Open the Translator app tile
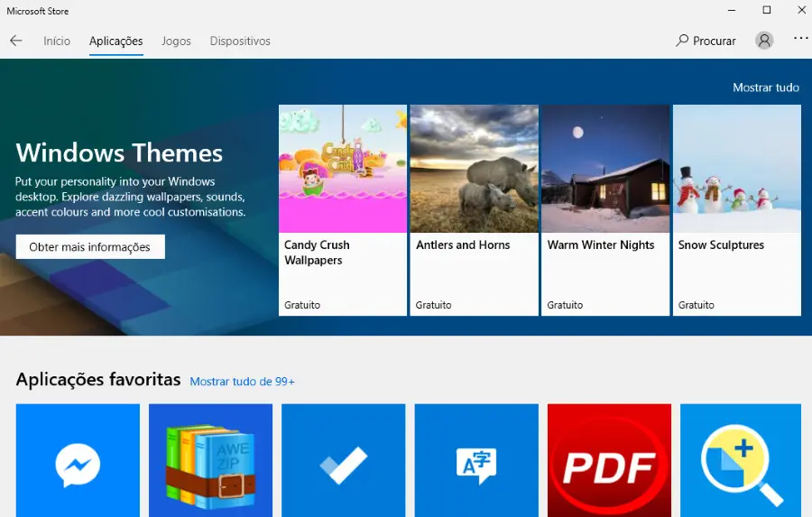Viewport: 812px width, 517px height. click(476, 460)
